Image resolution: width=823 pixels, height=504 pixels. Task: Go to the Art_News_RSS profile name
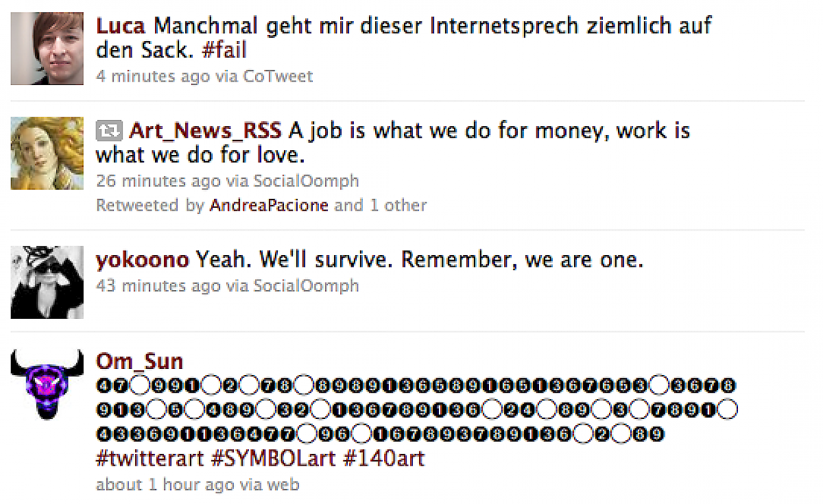[205, 130]
